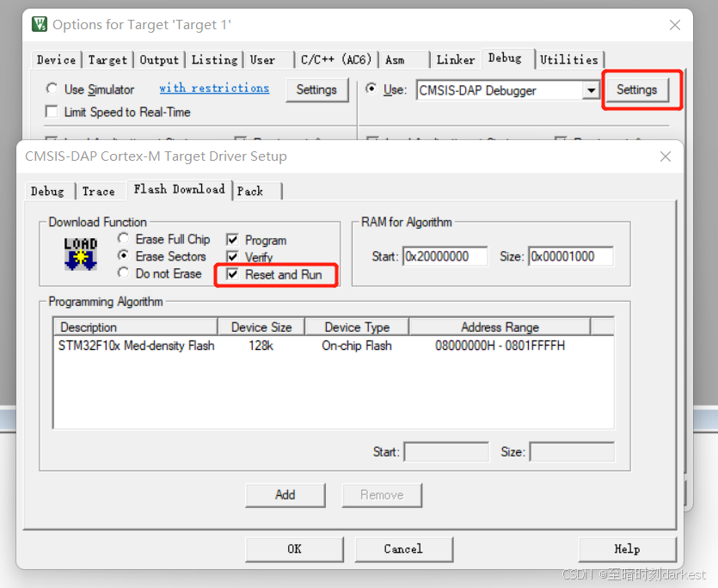This screenshot has height=588, width=718.
Task: Click the '08000000H - 0801FFFFH' address cell
Action: pos(500,346)
